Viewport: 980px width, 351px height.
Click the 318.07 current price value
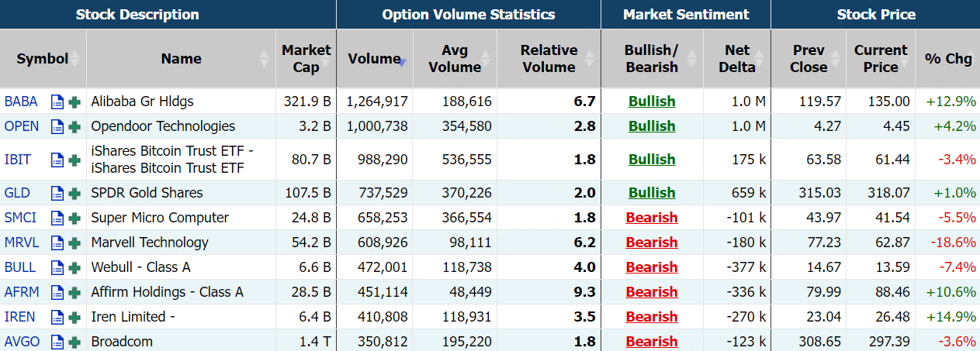tap(888, 193)
